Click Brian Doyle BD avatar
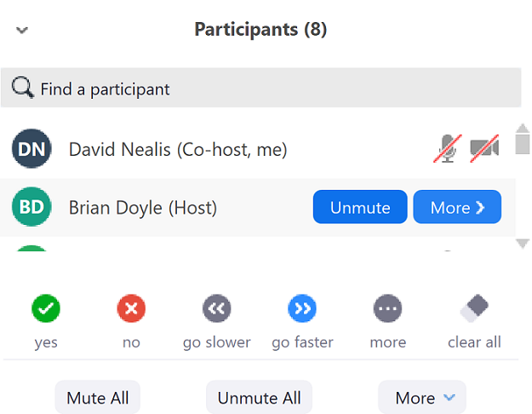 [x=31, y=207]
